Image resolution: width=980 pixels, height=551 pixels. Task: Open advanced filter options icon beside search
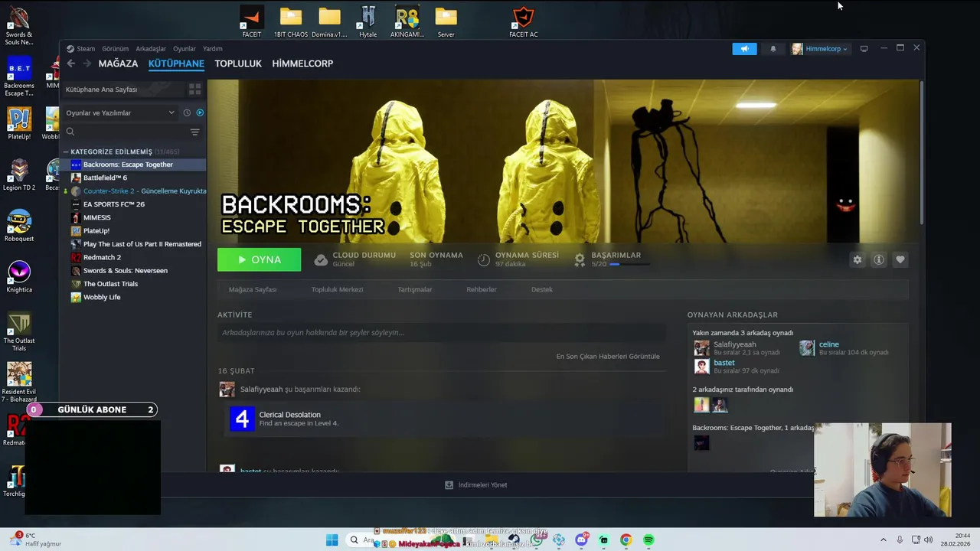click(194, 132)
